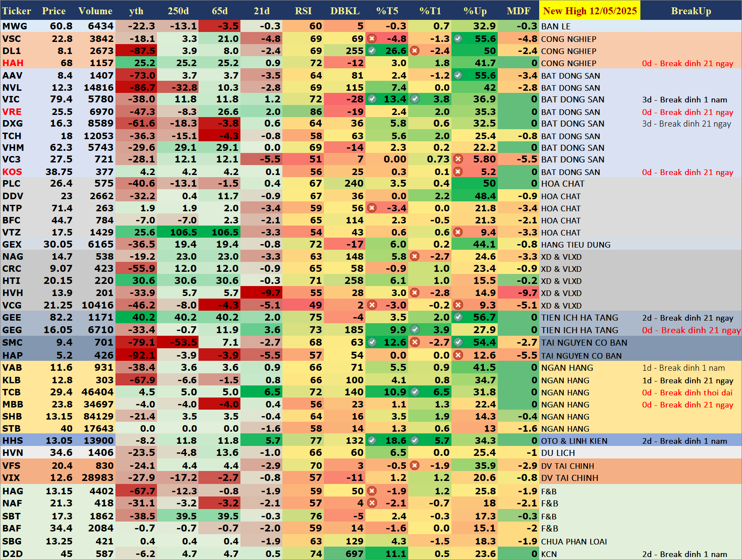This screenshot has width=742, height=560.
Task: Click the -92.1 yth cell for HAP
Action: 136,355
